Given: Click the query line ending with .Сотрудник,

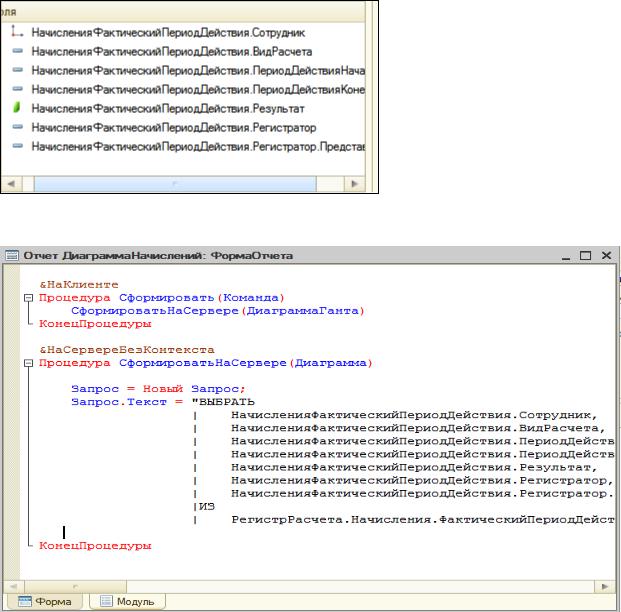Looking at the screenshot, I should point(414,415).
